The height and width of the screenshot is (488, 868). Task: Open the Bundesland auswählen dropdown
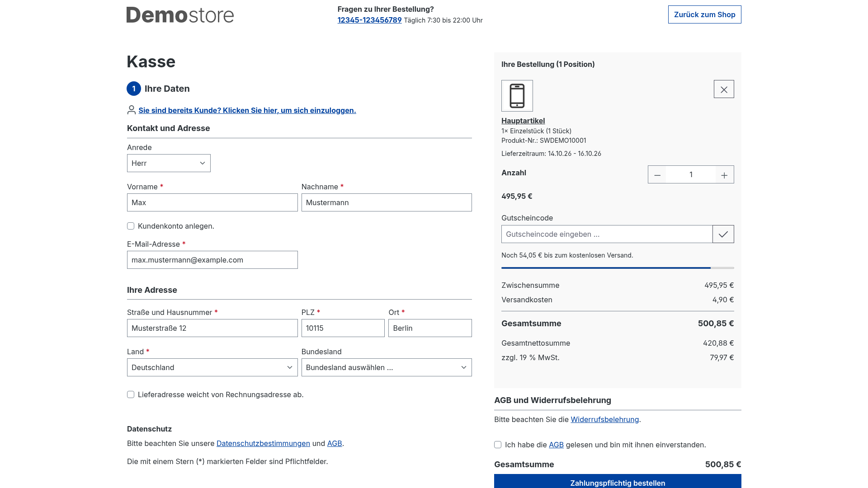[x=387, y=367]
